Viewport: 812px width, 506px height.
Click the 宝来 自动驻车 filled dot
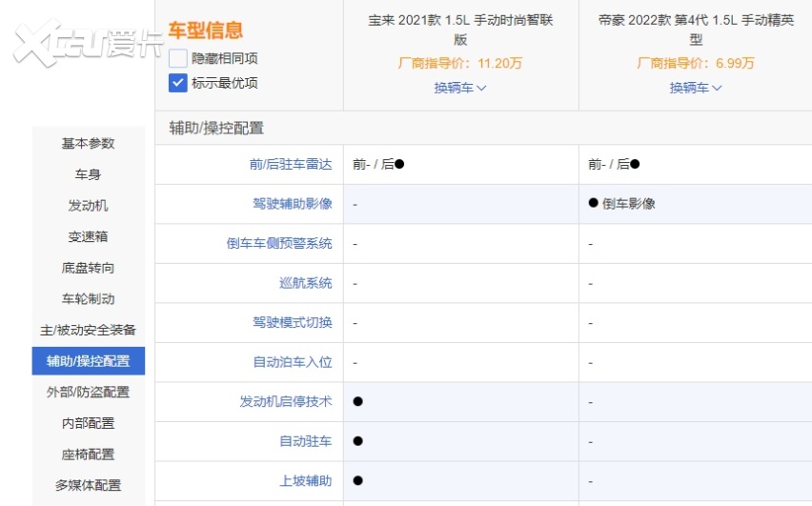[357, 441]
